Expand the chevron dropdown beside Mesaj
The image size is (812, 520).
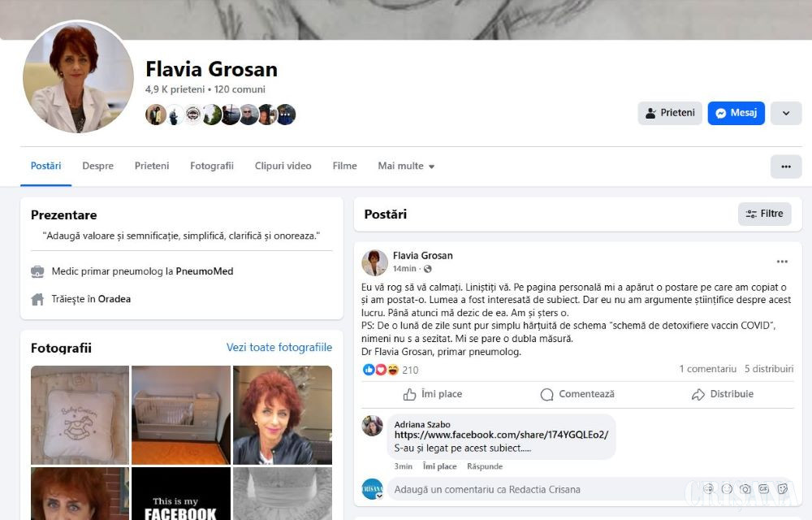(785, 114)
